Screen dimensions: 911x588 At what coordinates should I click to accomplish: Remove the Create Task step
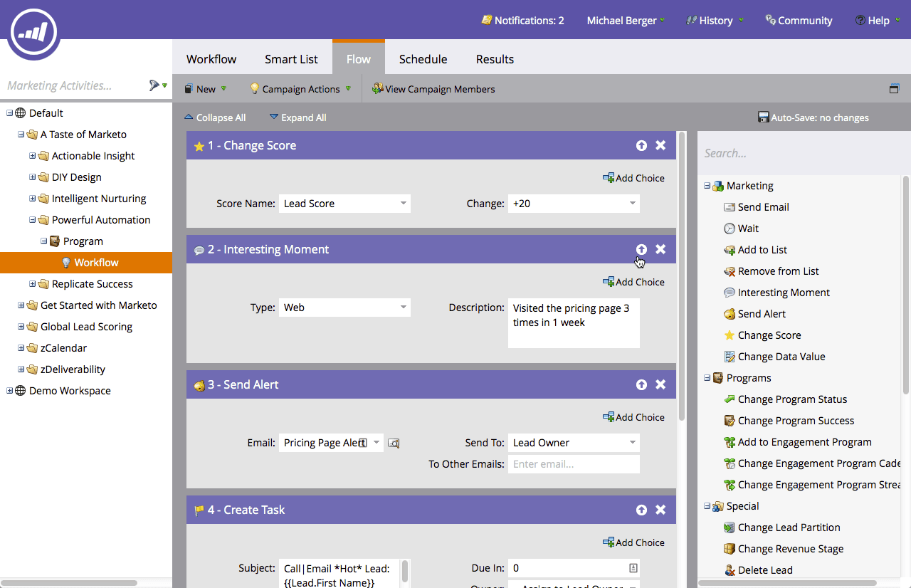[660, 510]
